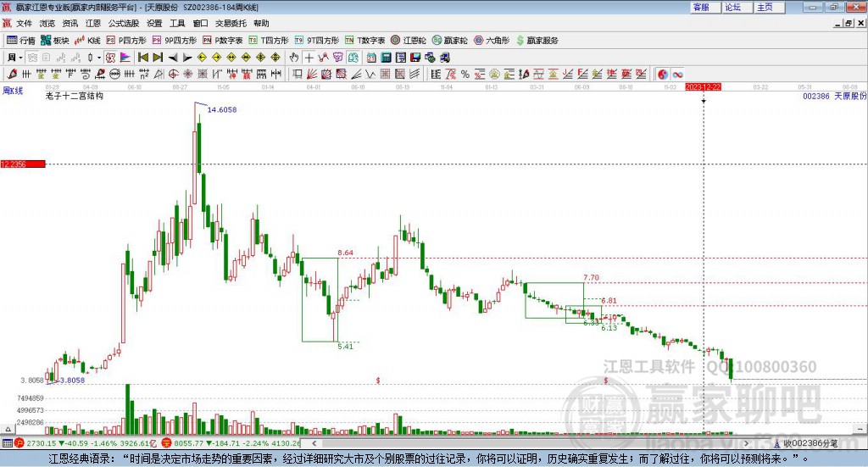Open the 交易委托 menu

231,23
